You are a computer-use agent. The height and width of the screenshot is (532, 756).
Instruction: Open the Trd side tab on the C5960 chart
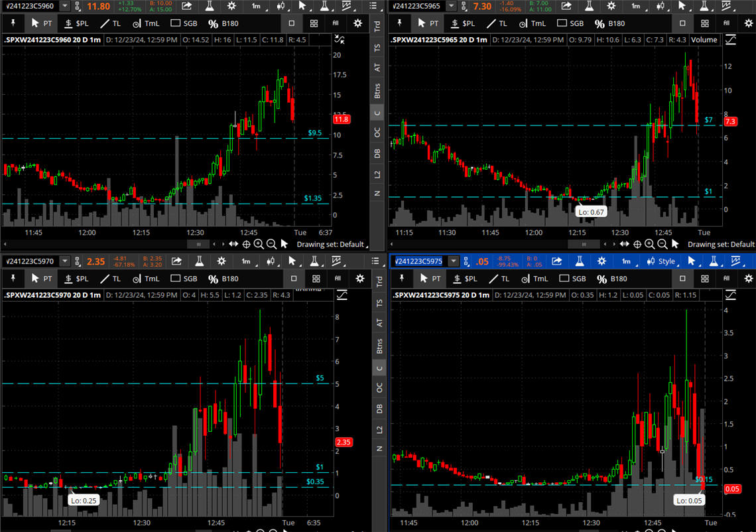click(378, 27)
